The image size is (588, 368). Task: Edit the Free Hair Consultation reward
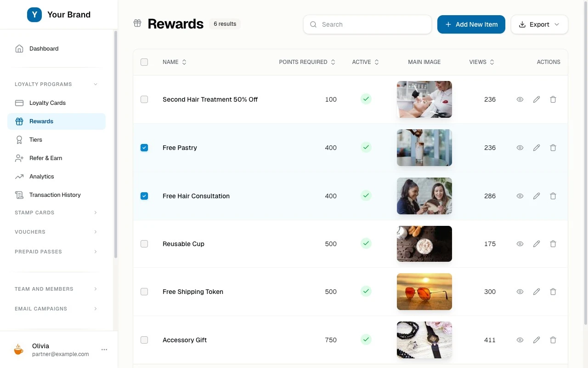537,196
